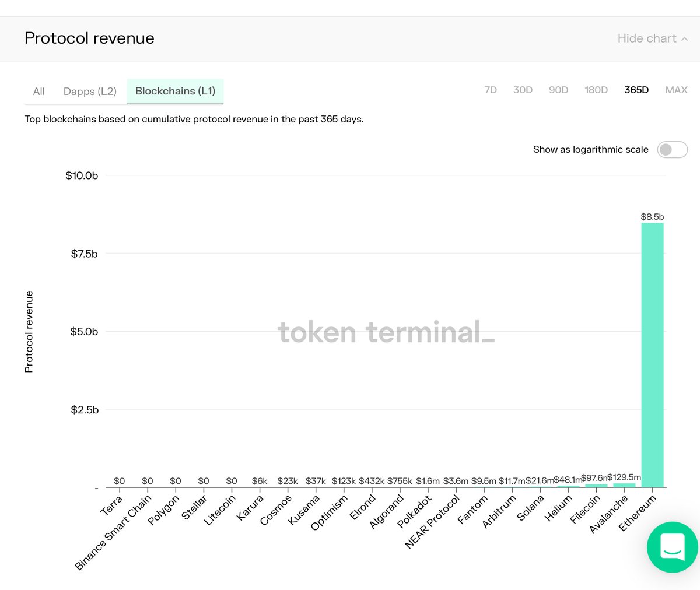This screenshot has width=700, height=590.
Task: Select the MAX time range
Action: click(x=676, y=90)
